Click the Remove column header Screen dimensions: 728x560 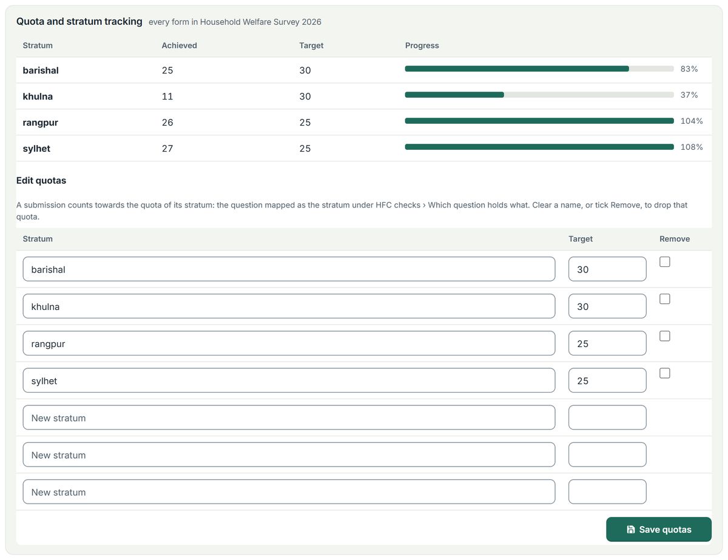point(675,239)
